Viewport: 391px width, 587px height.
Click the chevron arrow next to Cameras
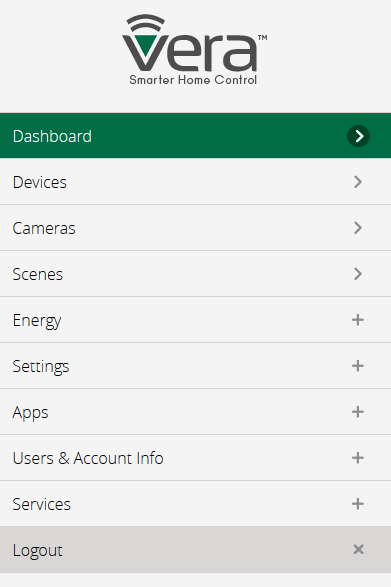point(358,228)
